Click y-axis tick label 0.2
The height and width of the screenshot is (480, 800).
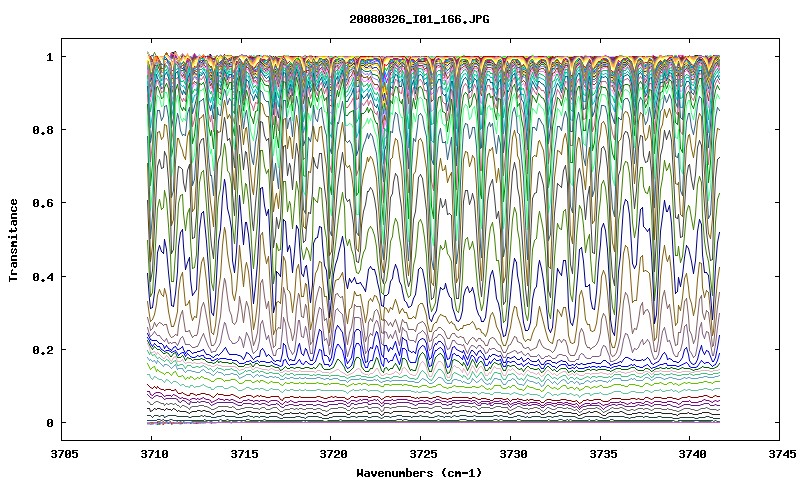click(x=43, y=350)
